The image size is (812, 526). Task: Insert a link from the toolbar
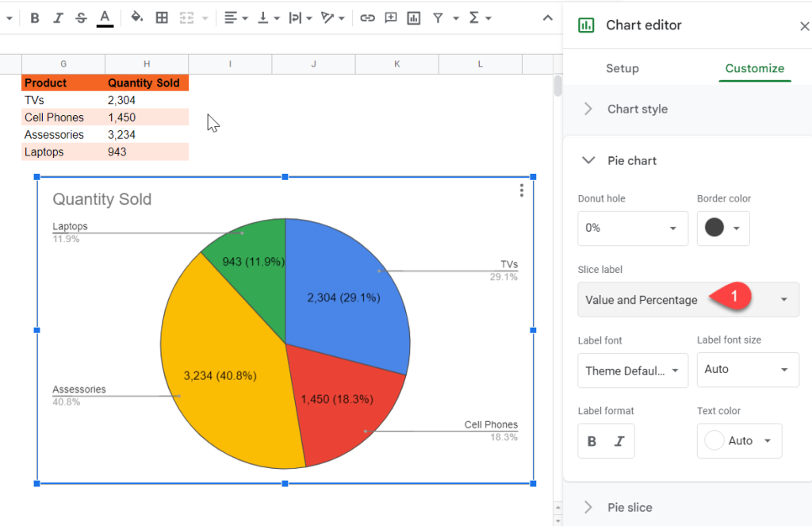(x=367, y=17)
